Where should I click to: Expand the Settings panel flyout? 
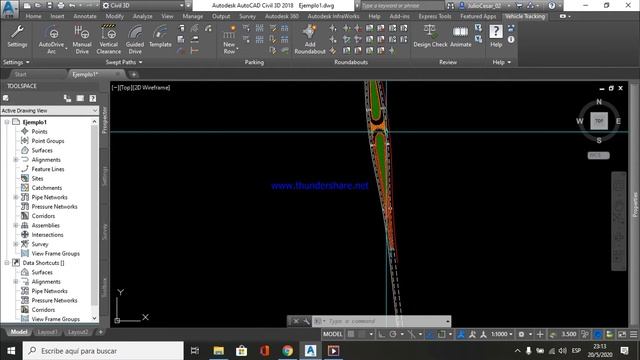16,62
